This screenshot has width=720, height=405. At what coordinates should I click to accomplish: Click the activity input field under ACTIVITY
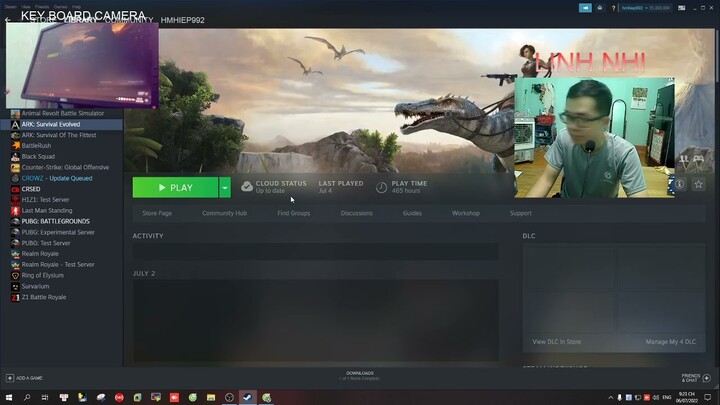315,252
